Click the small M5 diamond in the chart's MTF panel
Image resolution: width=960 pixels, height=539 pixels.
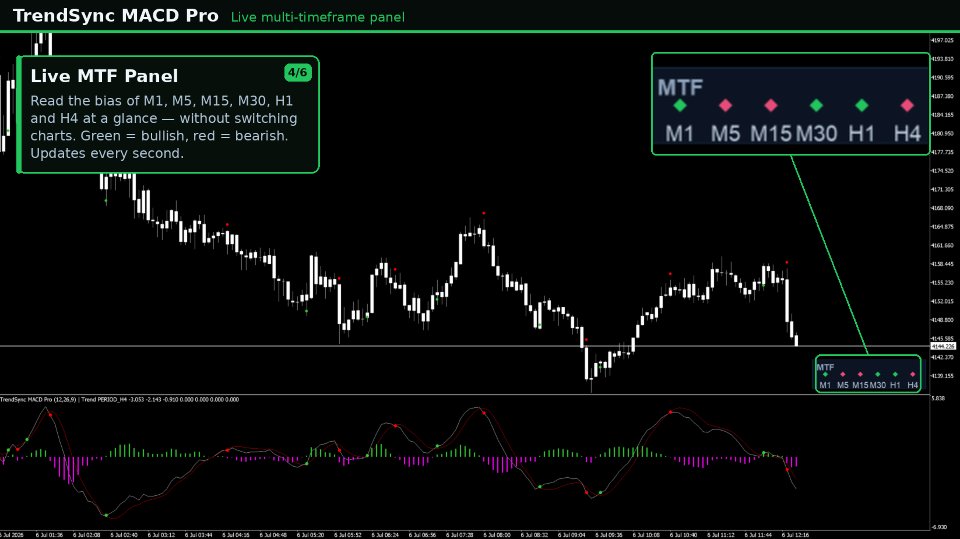tap(843, 374)
